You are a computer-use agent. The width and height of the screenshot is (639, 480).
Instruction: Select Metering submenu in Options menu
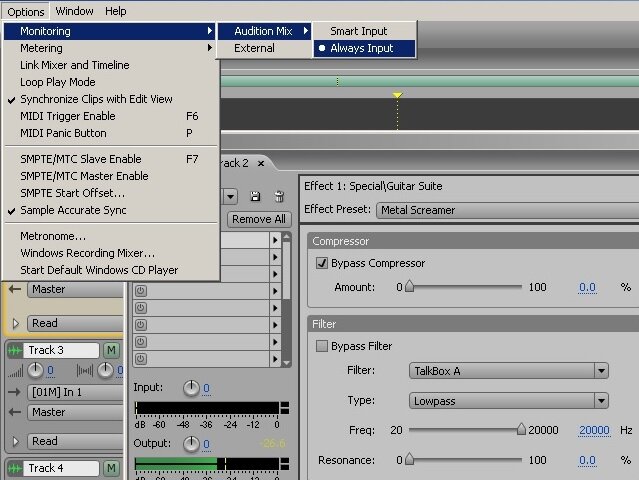pyautogui.click(x=109, y=48)
